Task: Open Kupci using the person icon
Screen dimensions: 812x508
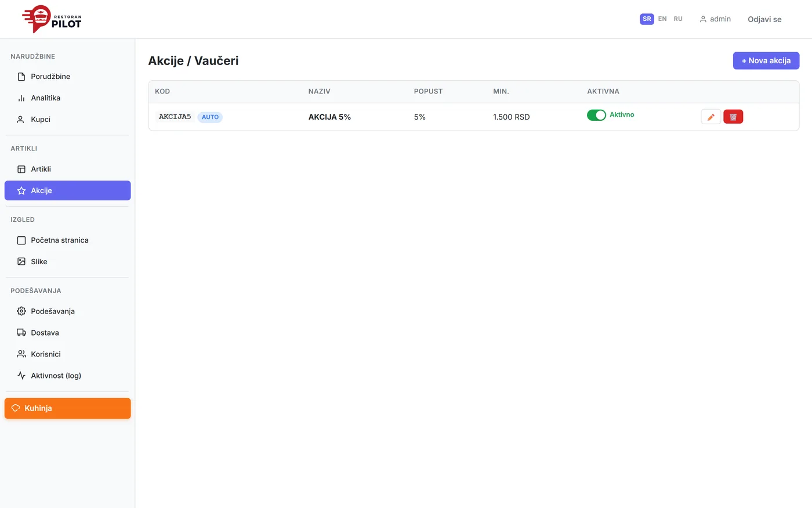Action: [x=21, y=120]
